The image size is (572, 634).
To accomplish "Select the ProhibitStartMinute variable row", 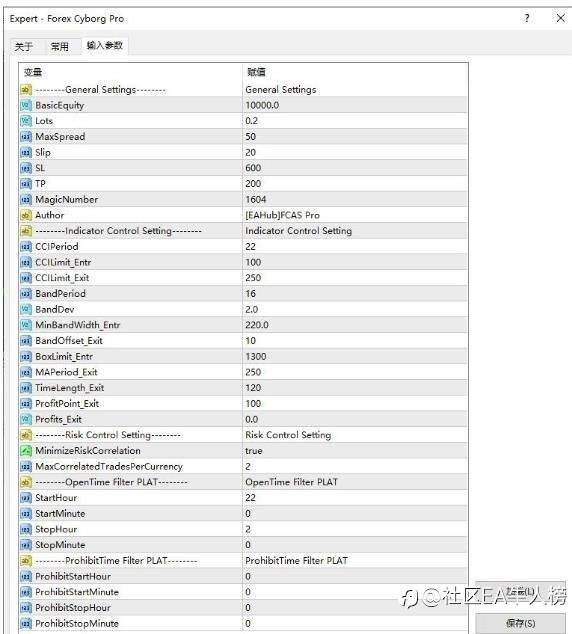I will [x=243, y=592].
